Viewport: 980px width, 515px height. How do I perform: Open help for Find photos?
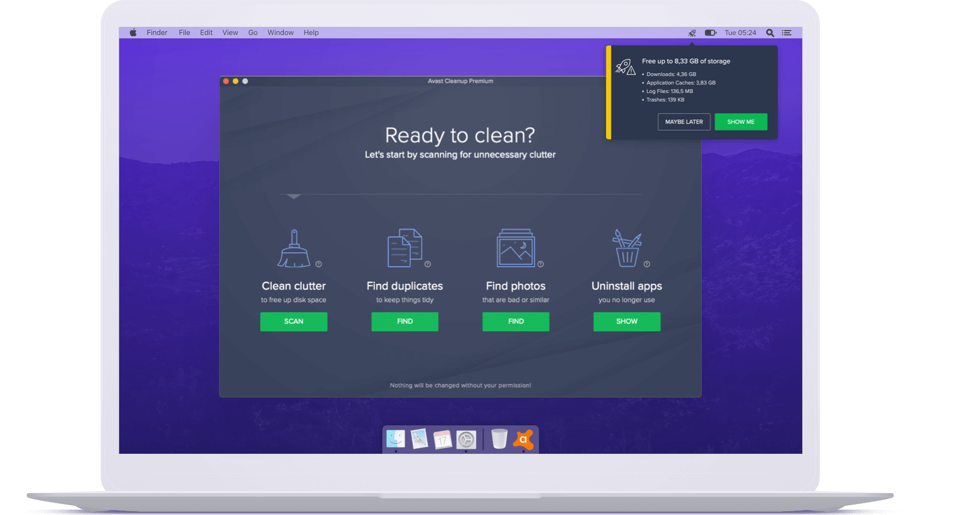540,264
